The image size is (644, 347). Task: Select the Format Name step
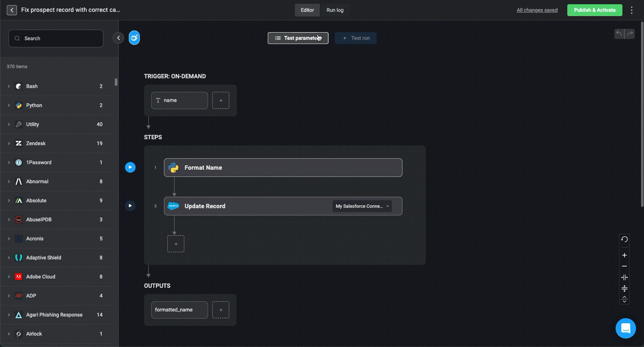[x=283, y=168]
